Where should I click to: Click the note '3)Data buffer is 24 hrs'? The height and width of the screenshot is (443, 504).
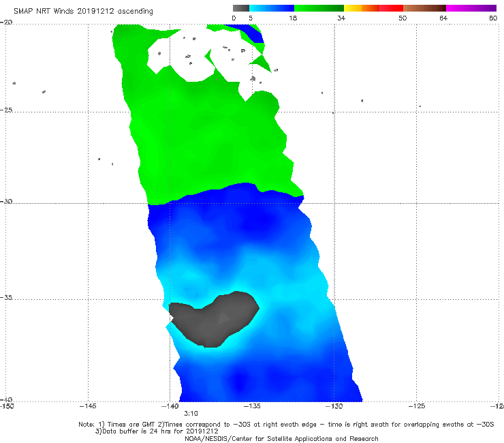157,431
